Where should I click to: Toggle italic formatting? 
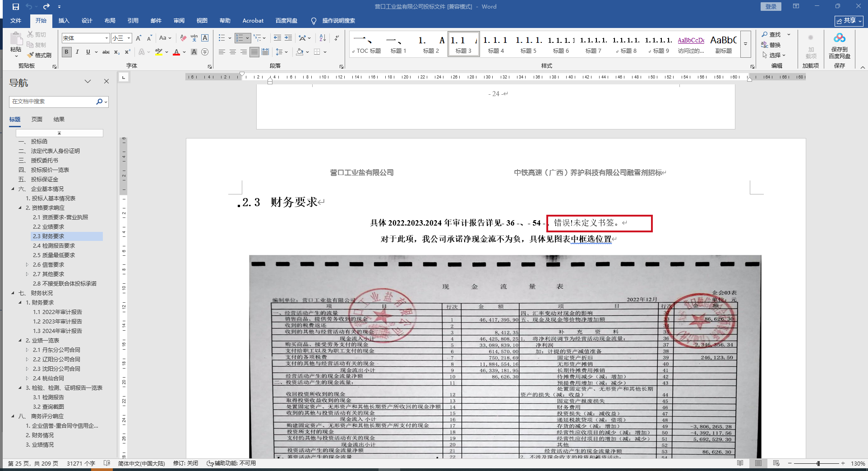click(77, 52)
